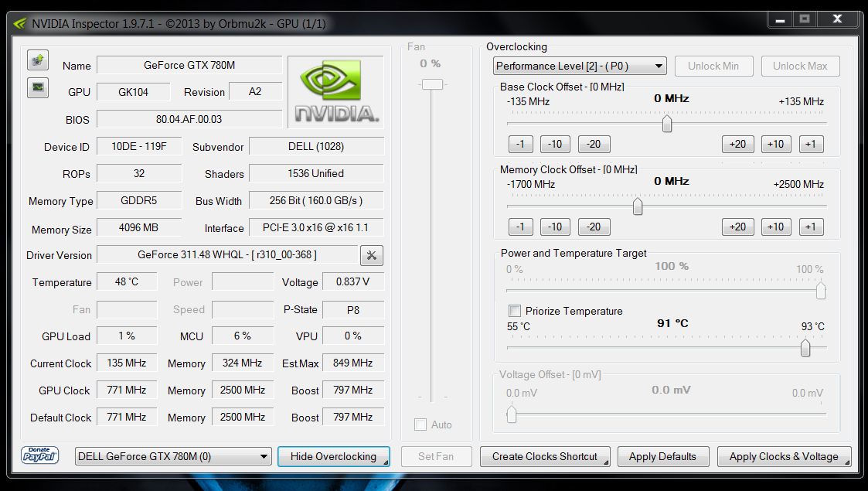868x491 pixels.
Task: Click the P-State value P8
Action: (352, 309)
